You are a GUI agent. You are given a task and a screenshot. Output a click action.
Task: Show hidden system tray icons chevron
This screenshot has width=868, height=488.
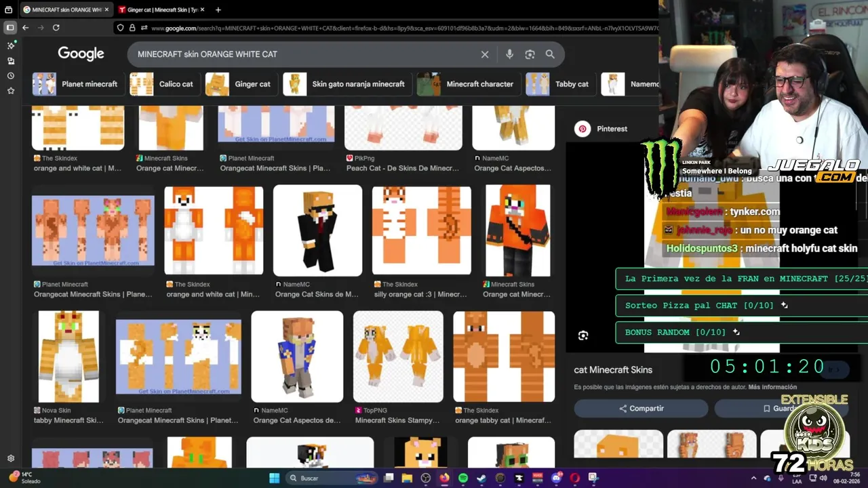click(x=753, y=478)
